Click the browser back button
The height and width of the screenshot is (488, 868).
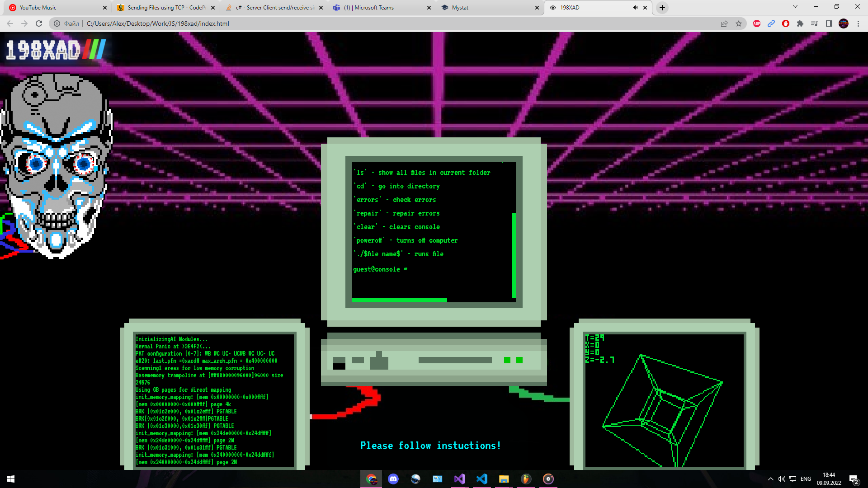[x=9, y=23]
